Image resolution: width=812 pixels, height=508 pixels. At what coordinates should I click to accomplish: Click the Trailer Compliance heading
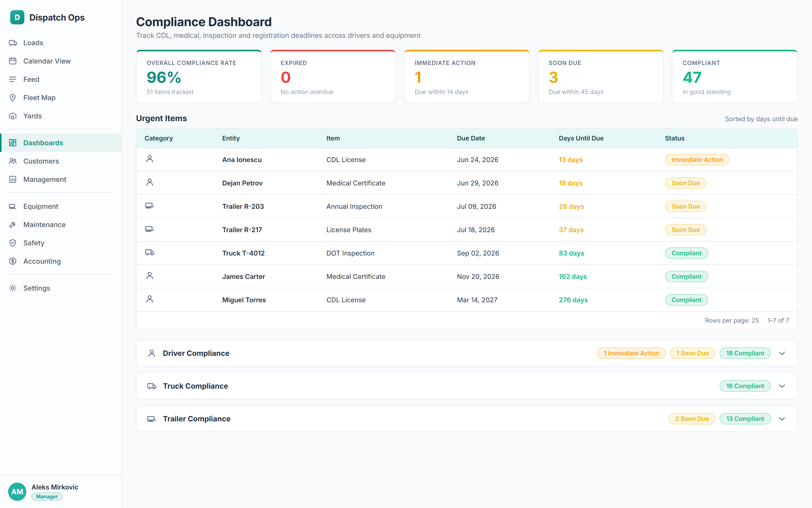tap(197, 419)
